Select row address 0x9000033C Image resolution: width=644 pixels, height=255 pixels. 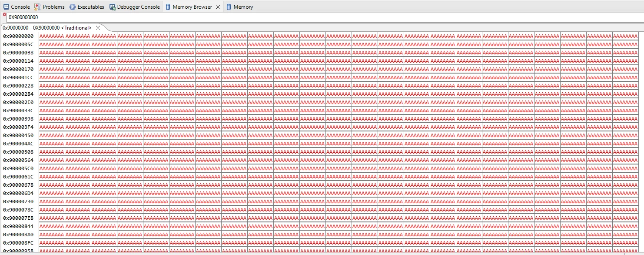point(18,111)
